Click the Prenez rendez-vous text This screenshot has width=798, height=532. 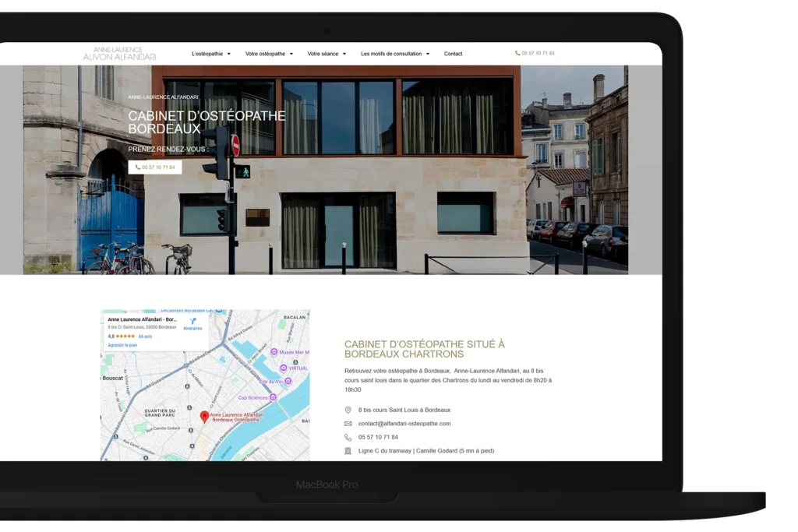(168, 150)
